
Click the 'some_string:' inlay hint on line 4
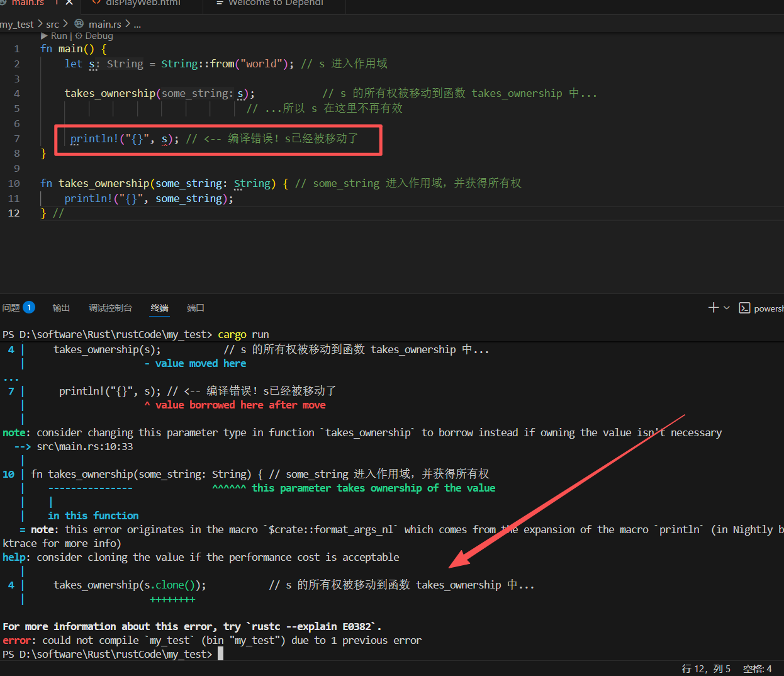[197, 93]
